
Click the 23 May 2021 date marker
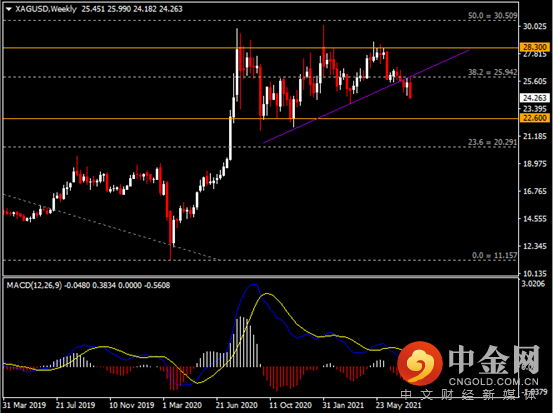tap(398, 405)
